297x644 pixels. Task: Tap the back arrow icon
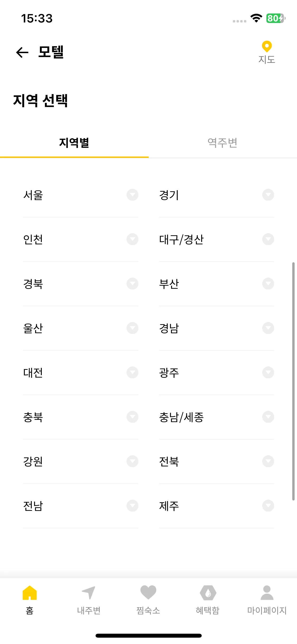(x=22, y=52)
